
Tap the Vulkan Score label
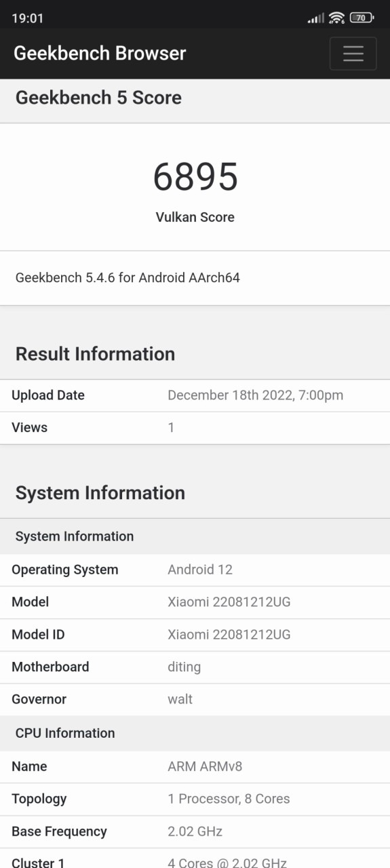coord(195,217)
